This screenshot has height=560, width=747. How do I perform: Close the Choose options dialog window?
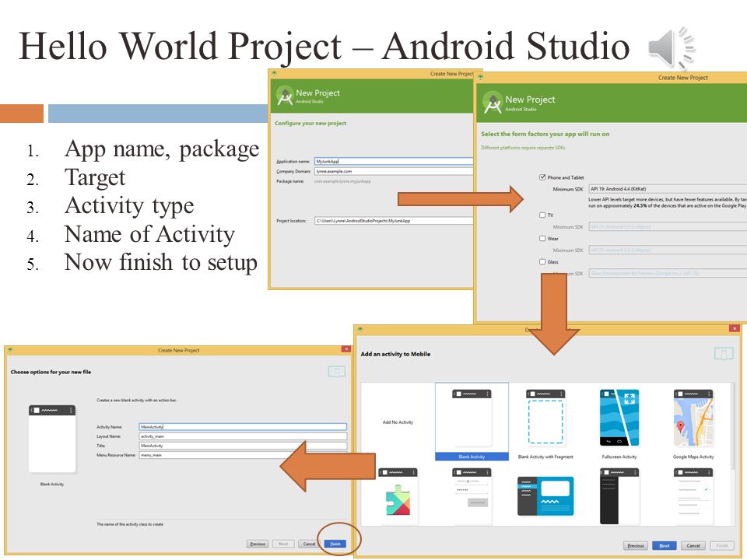346,349
